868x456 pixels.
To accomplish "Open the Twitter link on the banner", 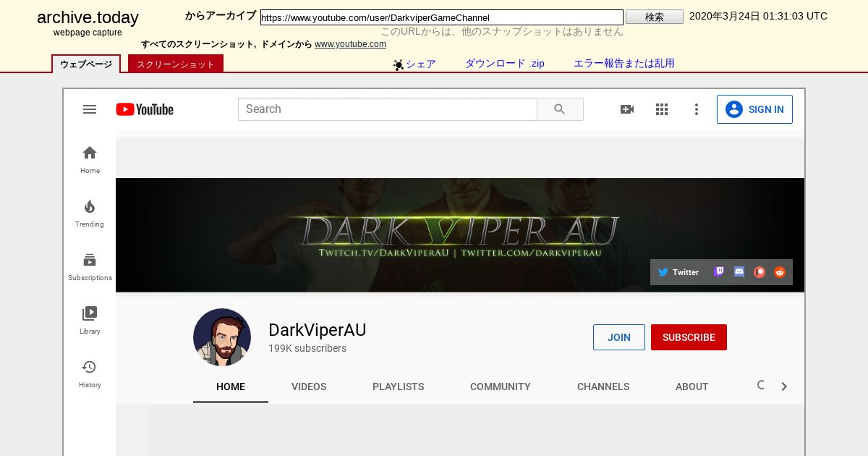I will coord(678,272).
